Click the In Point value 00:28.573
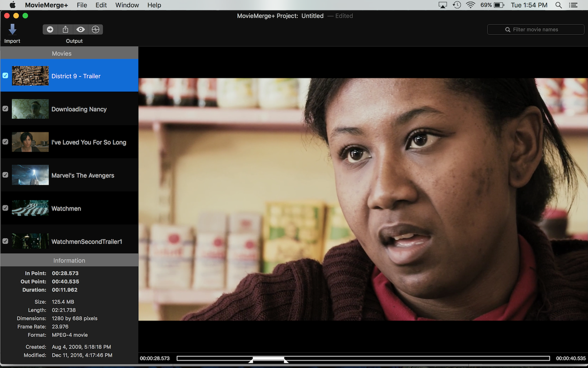 (x=65, y=273)
